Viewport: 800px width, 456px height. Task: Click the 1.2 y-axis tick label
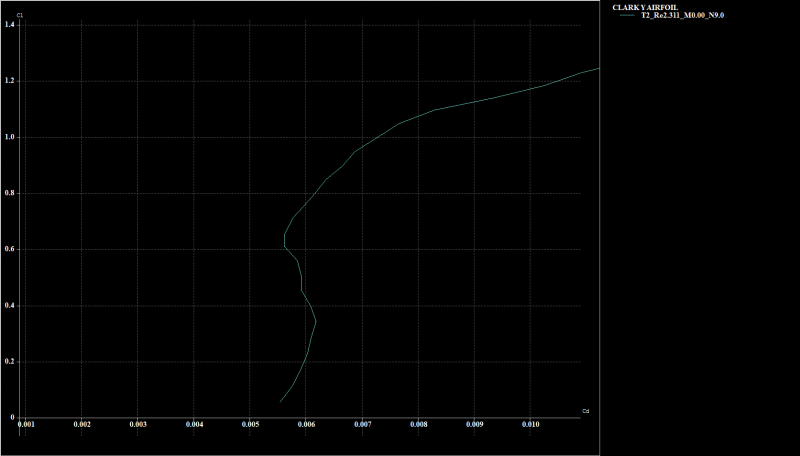click(x=9, y=80)
